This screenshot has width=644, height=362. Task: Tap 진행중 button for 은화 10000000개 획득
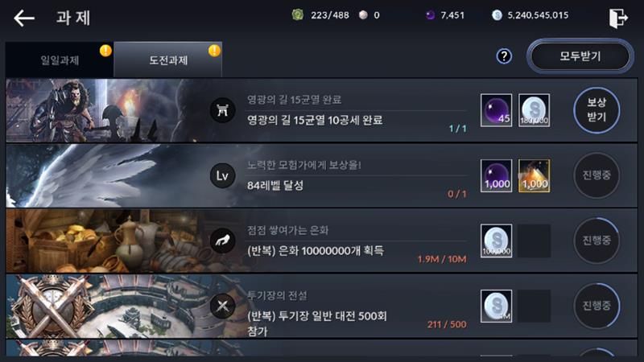click(597, 241)
